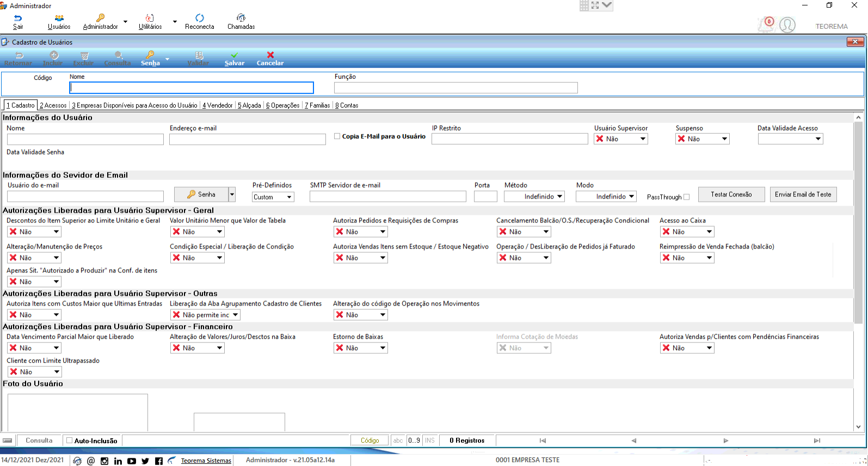Click the IP Restrito input field
Screen dimensions: 868x466
510,139
